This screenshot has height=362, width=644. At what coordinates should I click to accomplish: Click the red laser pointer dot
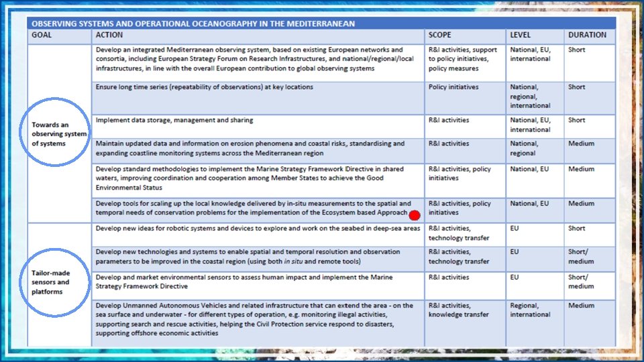click(x=415, y=215)
